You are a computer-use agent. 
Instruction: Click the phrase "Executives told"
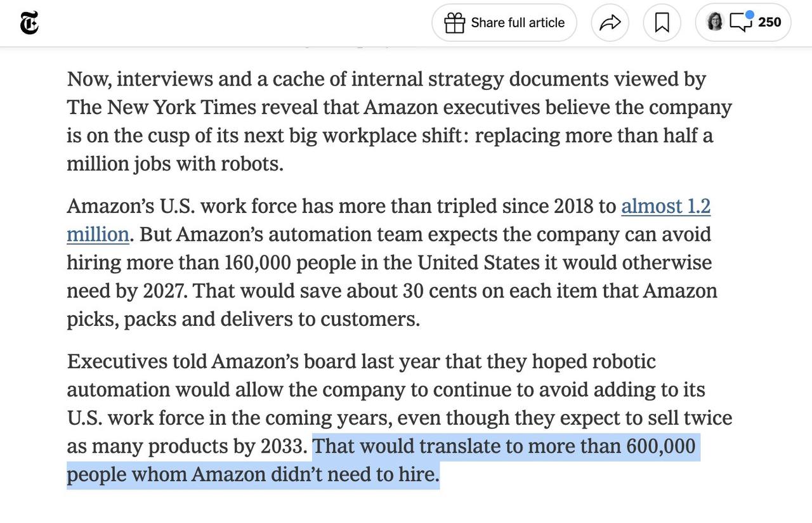pos(136,361)
